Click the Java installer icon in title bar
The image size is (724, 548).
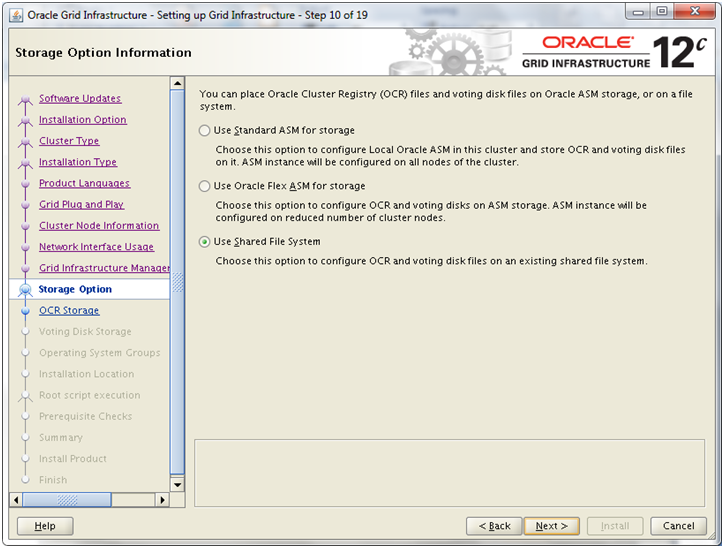[x=16, y=15]
